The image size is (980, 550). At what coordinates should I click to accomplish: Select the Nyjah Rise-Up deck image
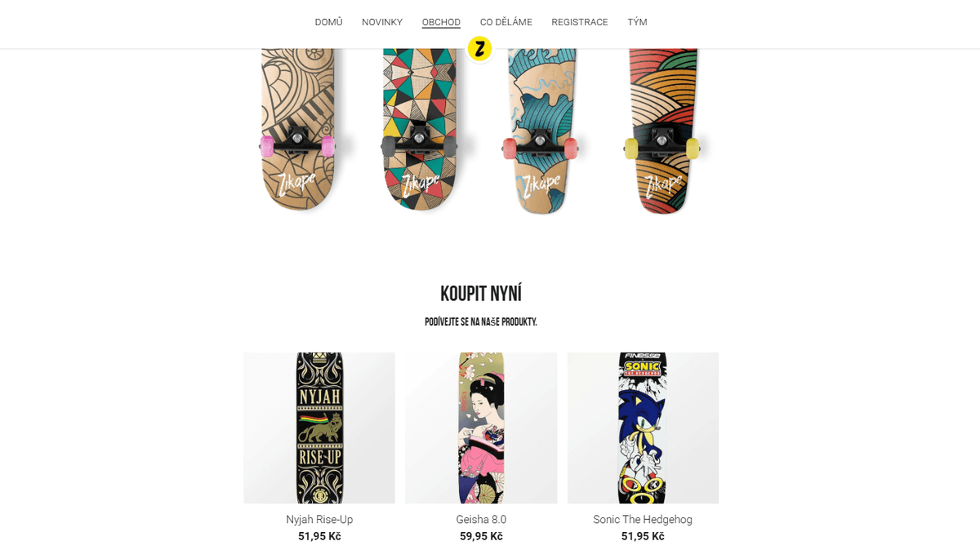(319, 428)
